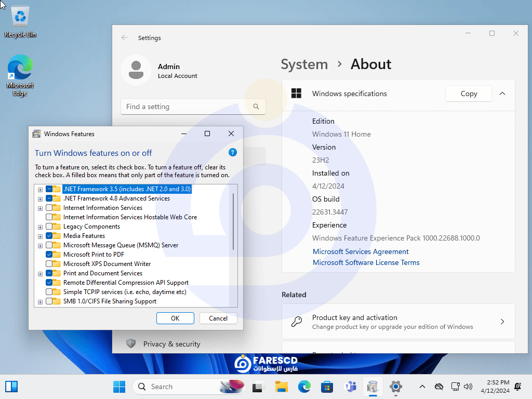Open Microsoft Store from the taskbar
Screen dimensions: 532x399
327,387
